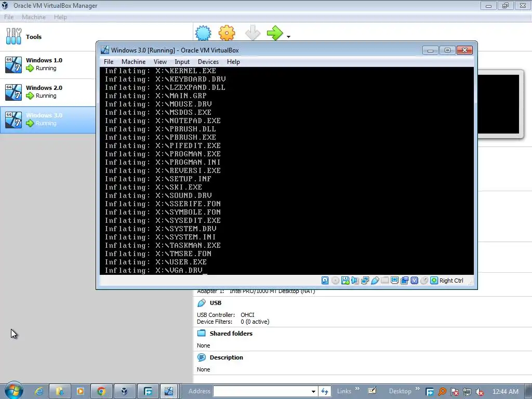The width and height of the screenshot is (532, 399).
Task: Click the Windows 3.0 VM display console
Action: [x=287, y=170]
